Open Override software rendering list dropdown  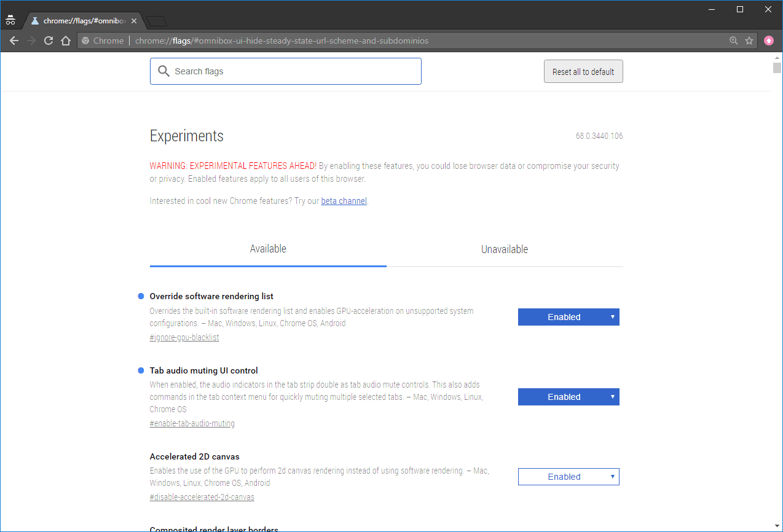569,317
